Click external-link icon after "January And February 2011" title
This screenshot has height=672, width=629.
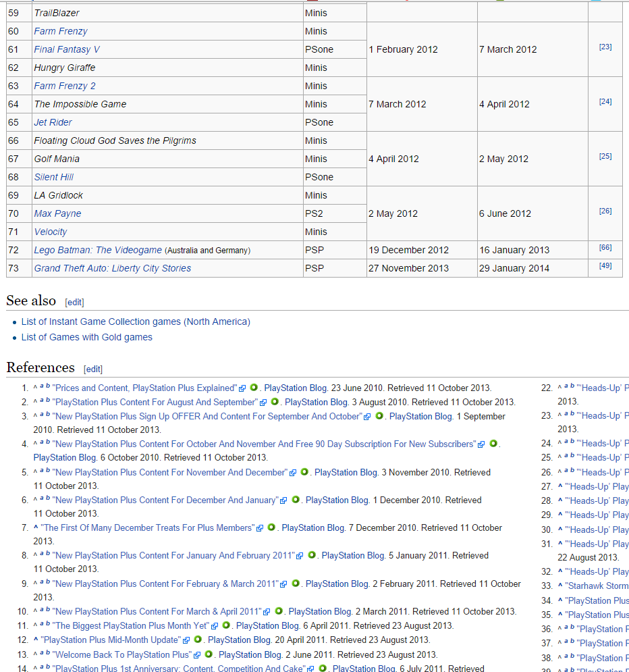coord(300,556)
